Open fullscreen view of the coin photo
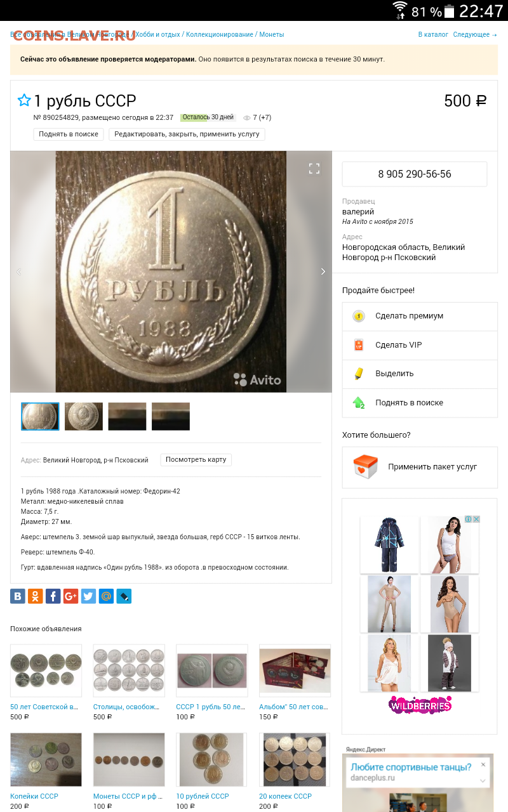This screenshot has width=508, height=812. [x=314, y=168]
